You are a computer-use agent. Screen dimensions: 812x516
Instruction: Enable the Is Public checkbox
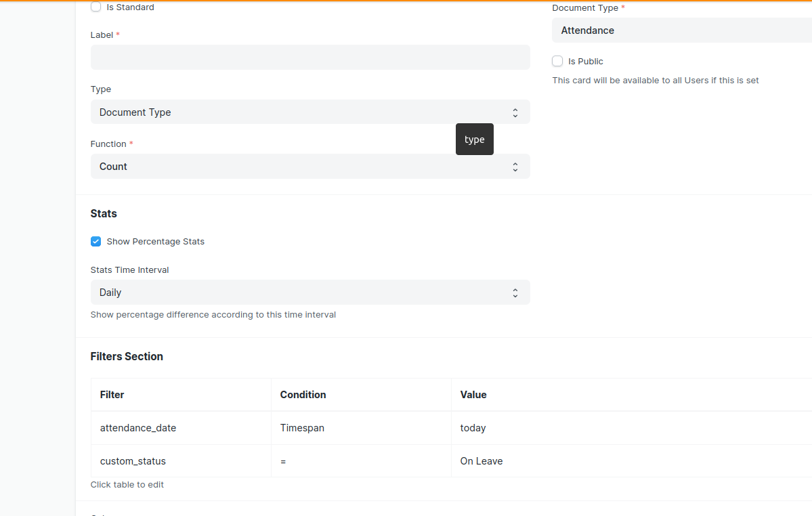557,61
